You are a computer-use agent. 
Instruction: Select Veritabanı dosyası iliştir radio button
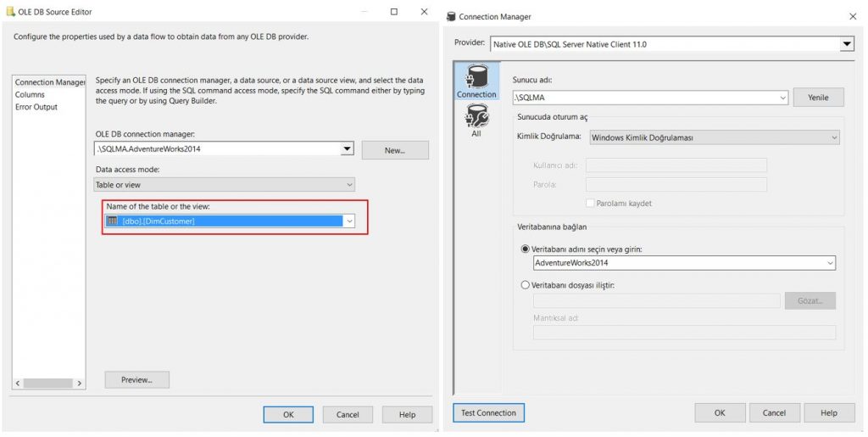coord(526,285)
